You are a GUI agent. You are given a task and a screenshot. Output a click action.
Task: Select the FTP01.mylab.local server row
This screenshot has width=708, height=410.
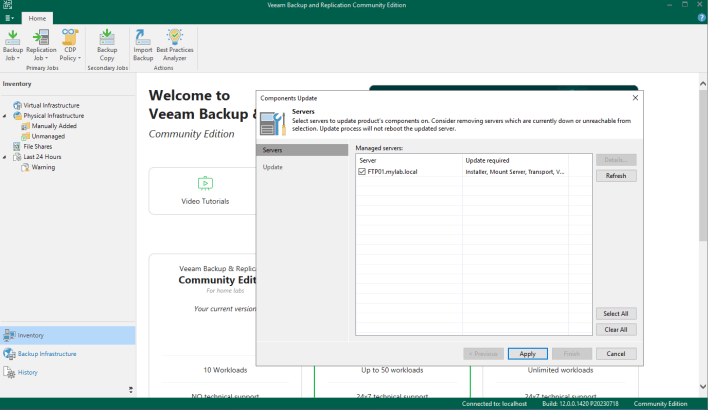[x=474, y=172]
